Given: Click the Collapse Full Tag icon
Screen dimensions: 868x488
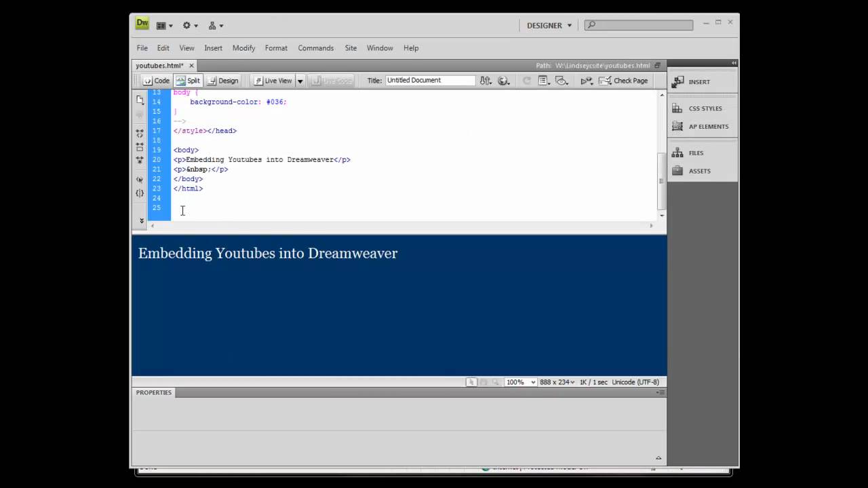Looking at the screenshot, I should [x=140, y=134].
